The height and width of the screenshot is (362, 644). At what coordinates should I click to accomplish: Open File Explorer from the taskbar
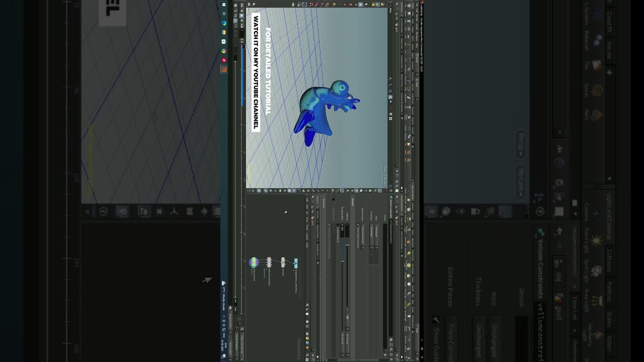[224, 32]
